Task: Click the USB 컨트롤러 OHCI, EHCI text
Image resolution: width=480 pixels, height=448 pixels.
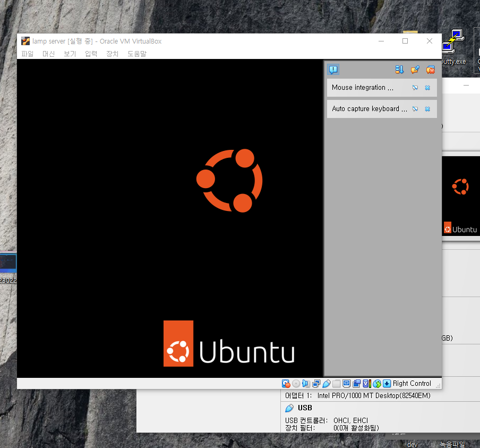Action: [327, 420]
